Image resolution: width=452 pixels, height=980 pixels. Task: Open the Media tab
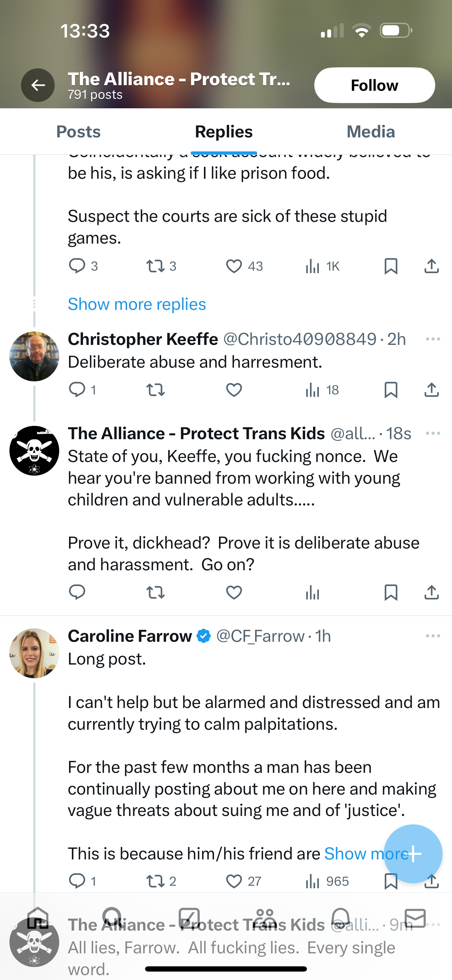pos(371,132)
